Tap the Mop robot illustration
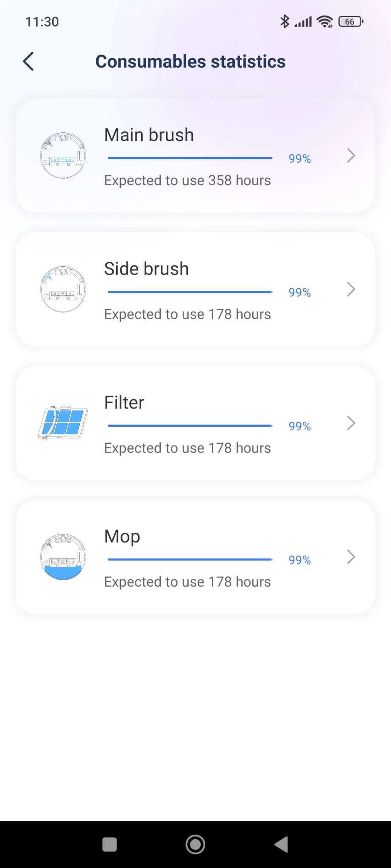Image resolution: width=391 pixels, height=868 pixels. tap(63, 557)
